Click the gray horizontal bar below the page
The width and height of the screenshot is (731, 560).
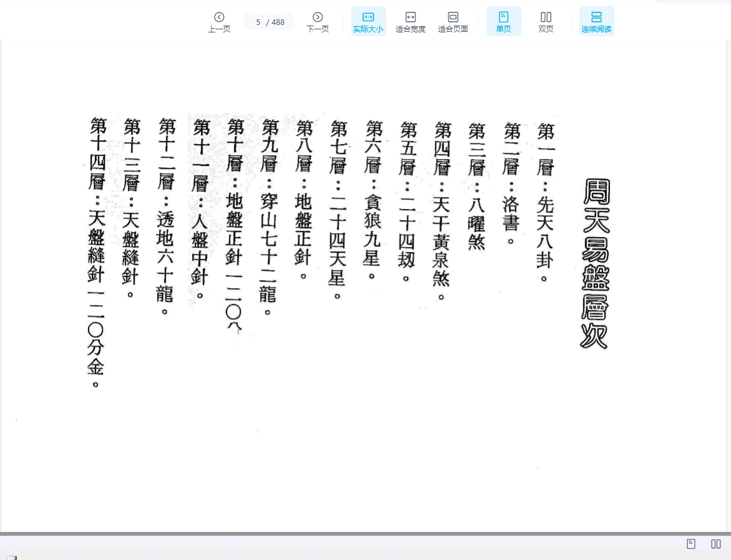click(365, 534)
